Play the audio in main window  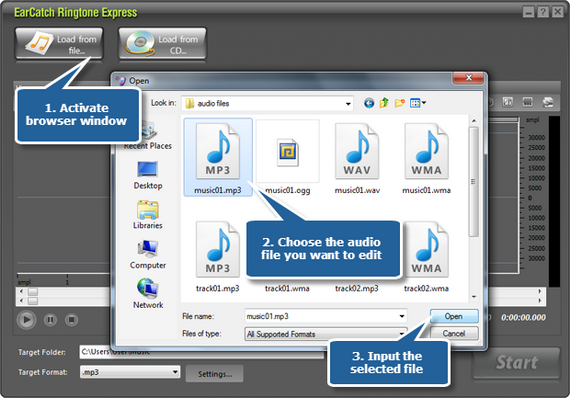tap(27, 320)
